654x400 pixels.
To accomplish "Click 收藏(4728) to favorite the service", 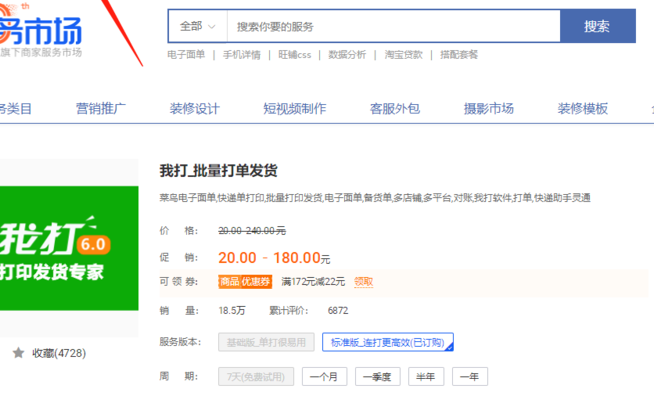I will 59,353.
